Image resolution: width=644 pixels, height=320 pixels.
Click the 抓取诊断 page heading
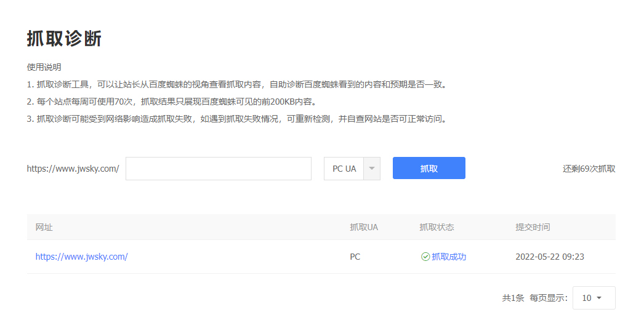64,38
